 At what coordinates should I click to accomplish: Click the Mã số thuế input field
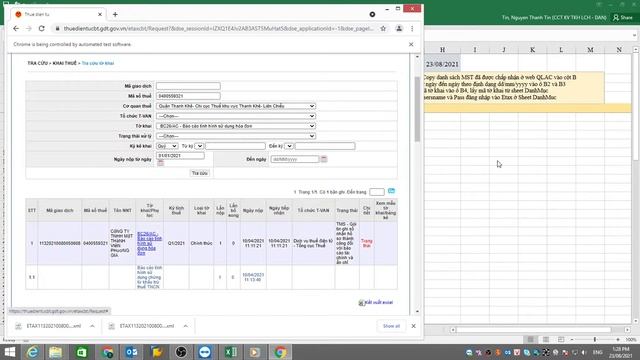click(x=188, y=96)
